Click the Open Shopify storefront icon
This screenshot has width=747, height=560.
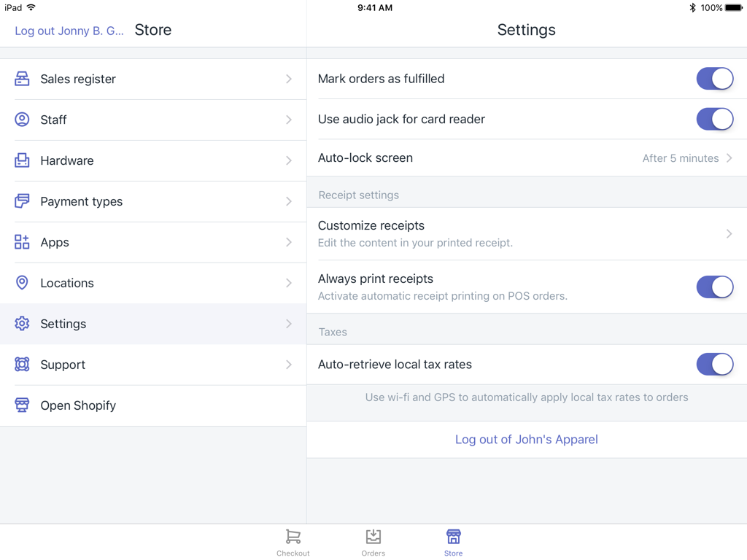(x=22, y=405)
